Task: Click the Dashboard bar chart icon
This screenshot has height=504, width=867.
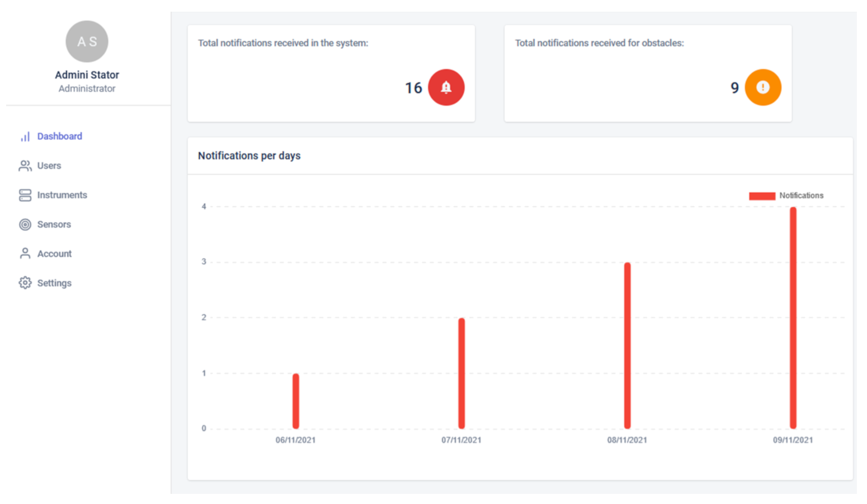Action: (x=25, y=136)
